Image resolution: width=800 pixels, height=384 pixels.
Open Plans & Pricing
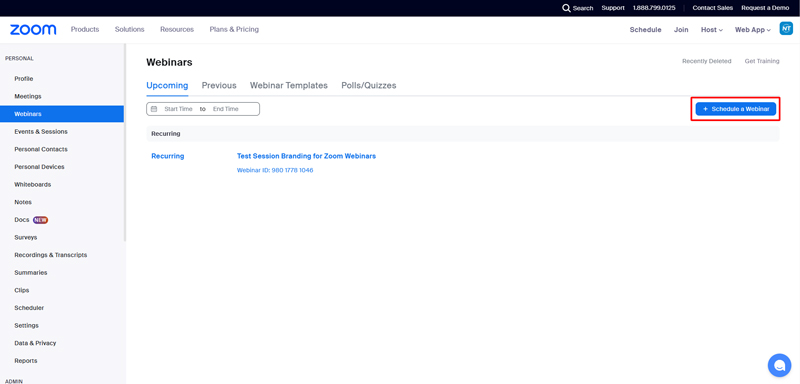click(234, 30)
